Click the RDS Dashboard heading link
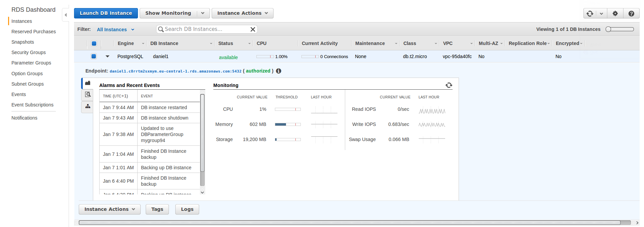This screenshot has height=227, width=644. click(x=33, y=10)
